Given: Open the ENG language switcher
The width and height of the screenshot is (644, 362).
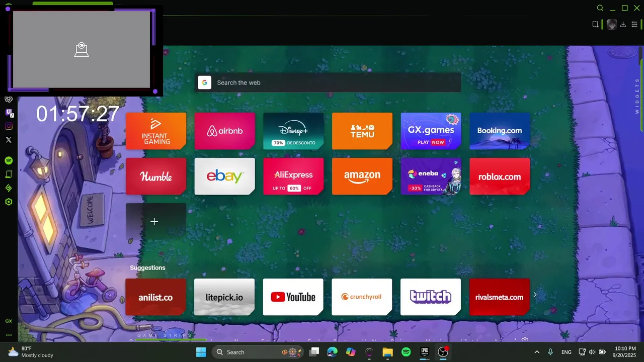Looking at the screenshot, I should [566, 352].
